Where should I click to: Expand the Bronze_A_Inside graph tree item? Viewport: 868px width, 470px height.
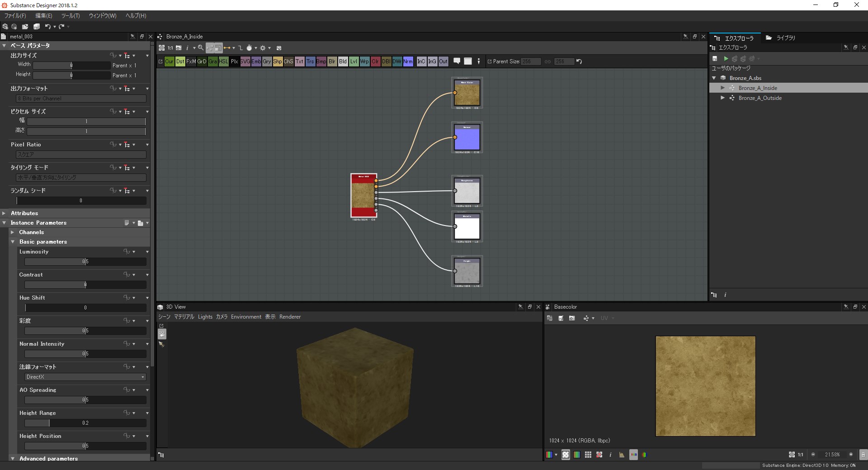coord(722,88)
